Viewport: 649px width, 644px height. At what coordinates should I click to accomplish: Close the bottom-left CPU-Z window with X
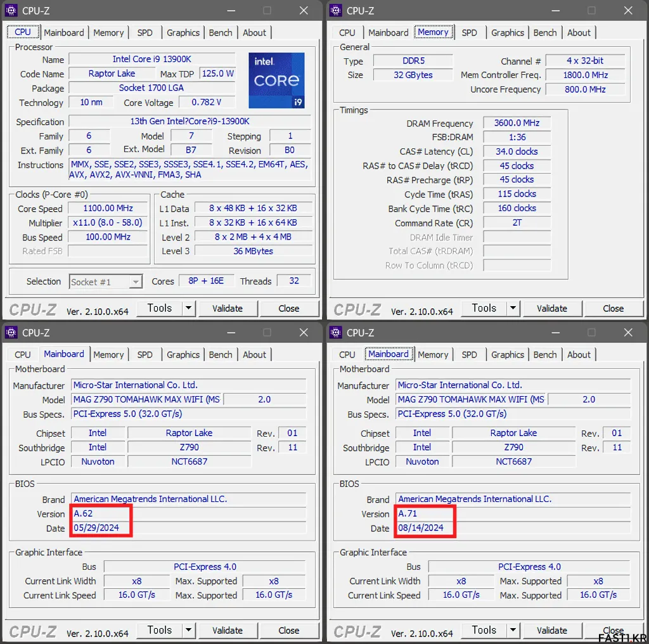click(304, 332)
